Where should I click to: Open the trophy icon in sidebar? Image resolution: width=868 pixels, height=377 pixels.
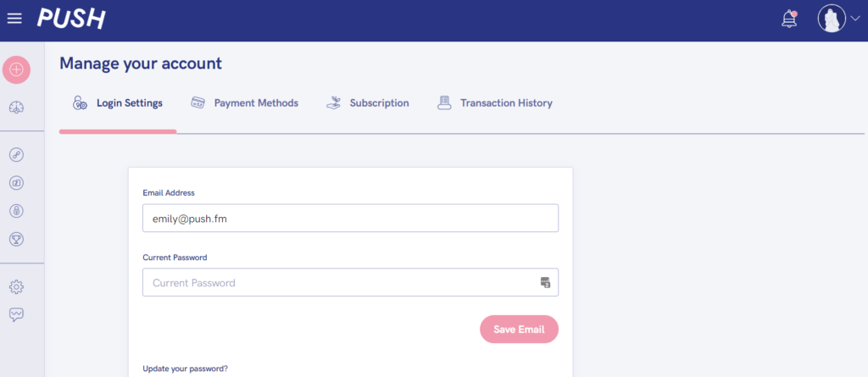click(x=17, y=239)
